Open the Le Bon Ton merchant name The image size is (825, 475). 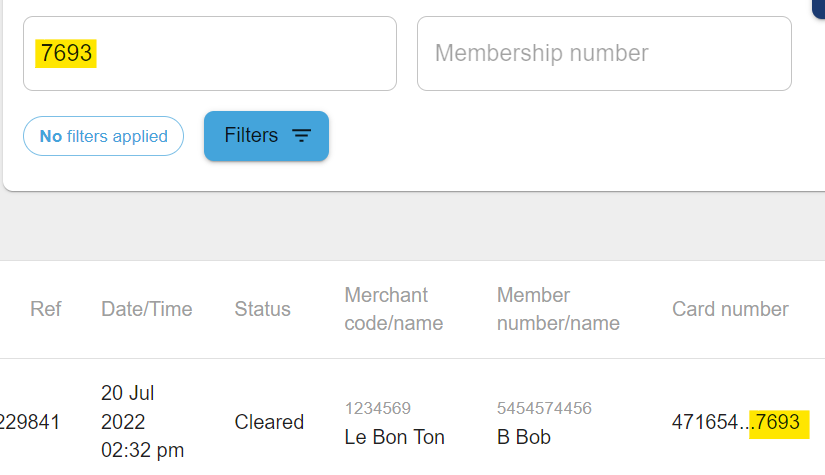(395, 437)
